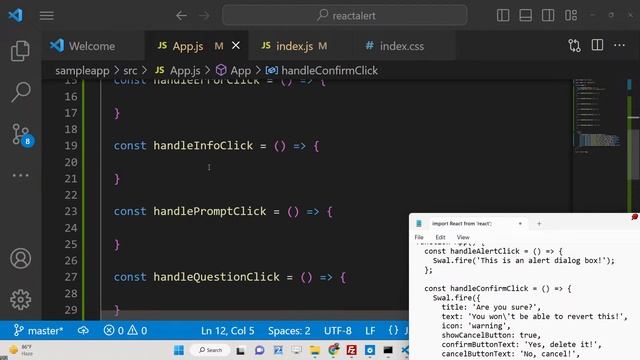Select Notepad tab 'import React from'

pyautogui.click(x=461, y=224)
